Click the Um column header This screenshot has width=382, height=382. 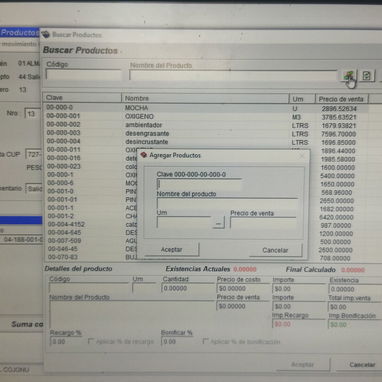tap(302, 99)
